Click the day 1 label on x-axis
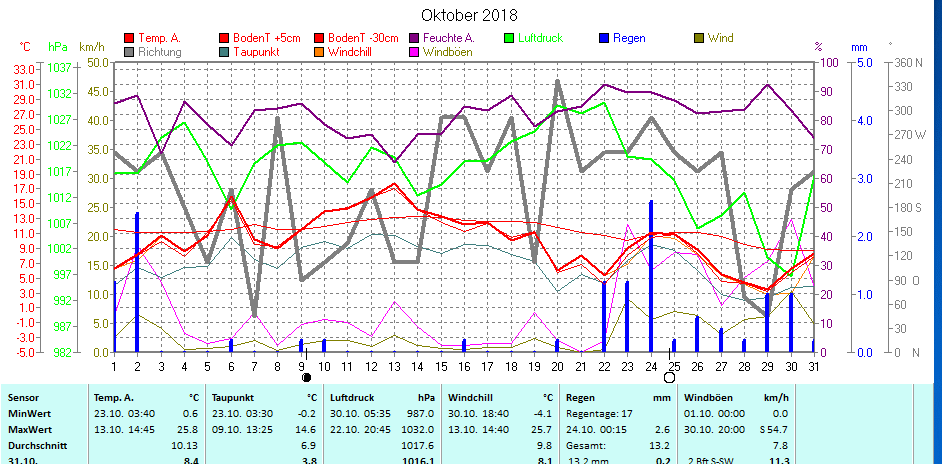This screenshot has height=464, width=942. pos(114,365)
